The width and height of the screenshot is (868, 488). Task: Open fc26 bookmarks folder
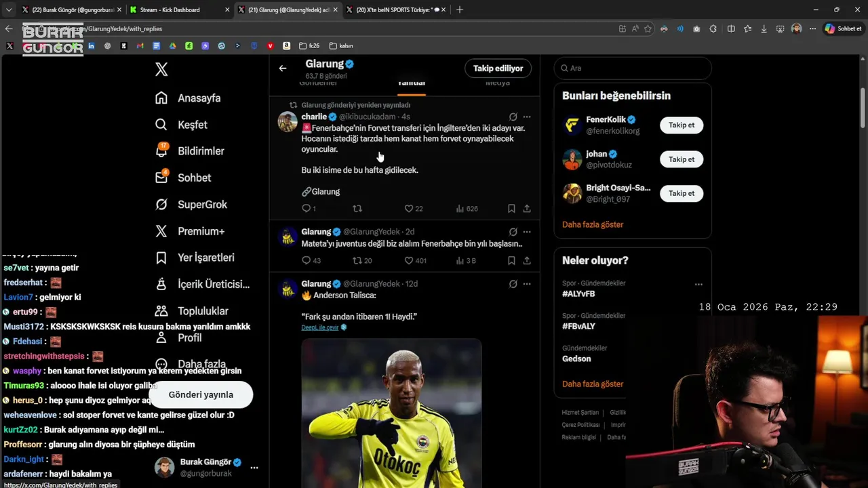pos(309,46)
